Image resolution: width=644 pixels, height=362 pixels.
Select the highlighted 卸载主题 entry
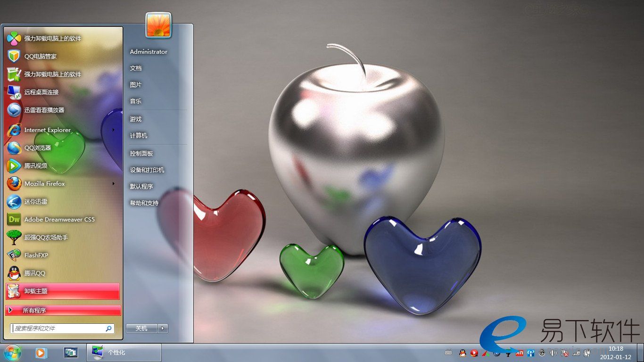62,291
